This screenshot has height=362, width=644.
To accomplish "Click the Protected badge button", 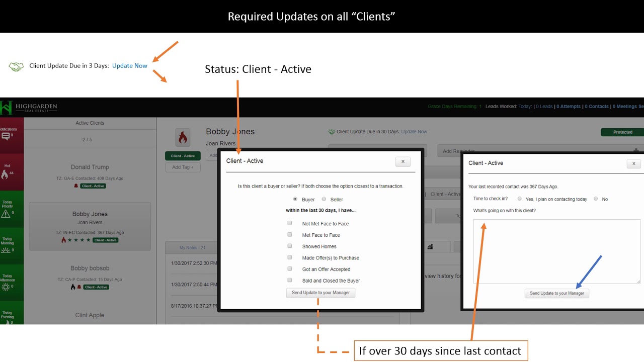I will point(622,132).
